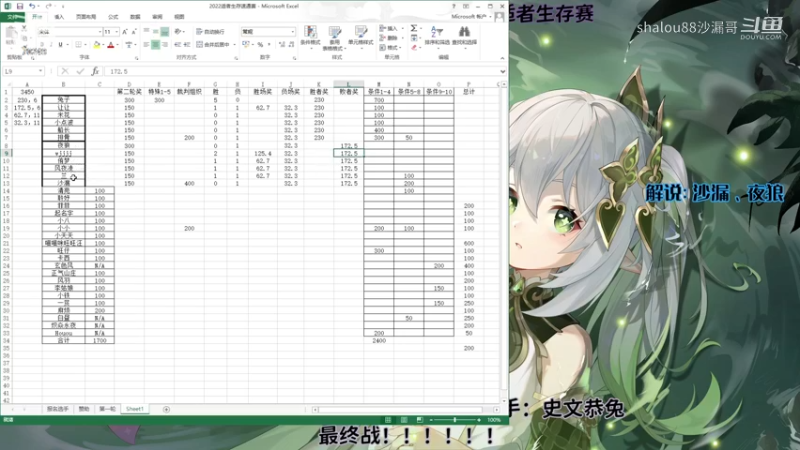
Task: Click the red font color button
Action: pos(111,45)
